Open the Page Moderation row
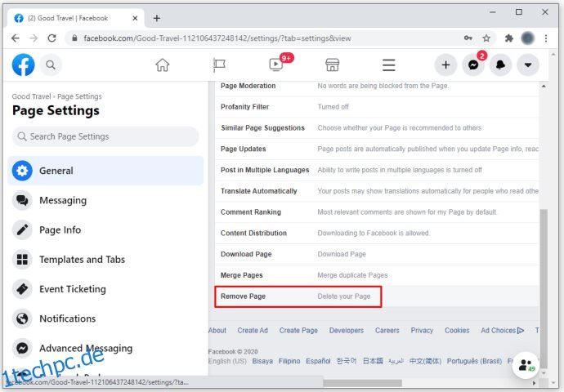 (377, 86)
